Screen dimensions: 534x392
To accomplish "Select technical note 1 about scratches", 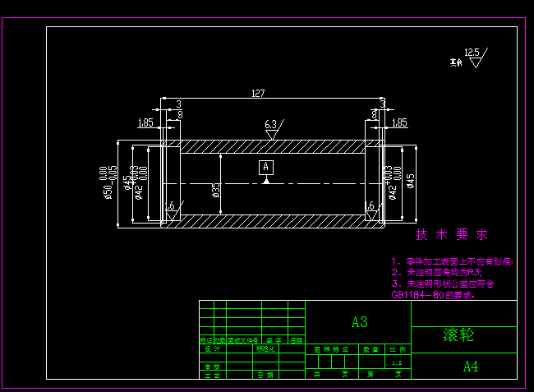I will coord(453,261).
